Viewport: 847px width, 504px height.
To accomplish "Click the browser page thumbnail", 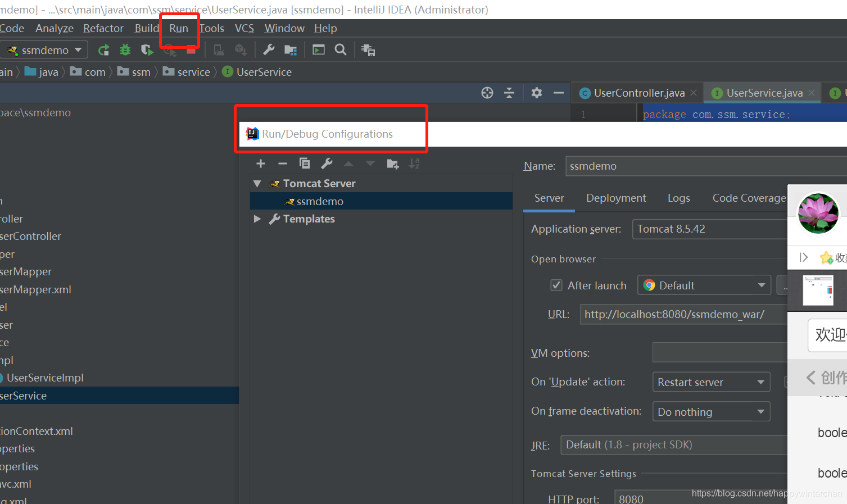I will tap(818, 290).
